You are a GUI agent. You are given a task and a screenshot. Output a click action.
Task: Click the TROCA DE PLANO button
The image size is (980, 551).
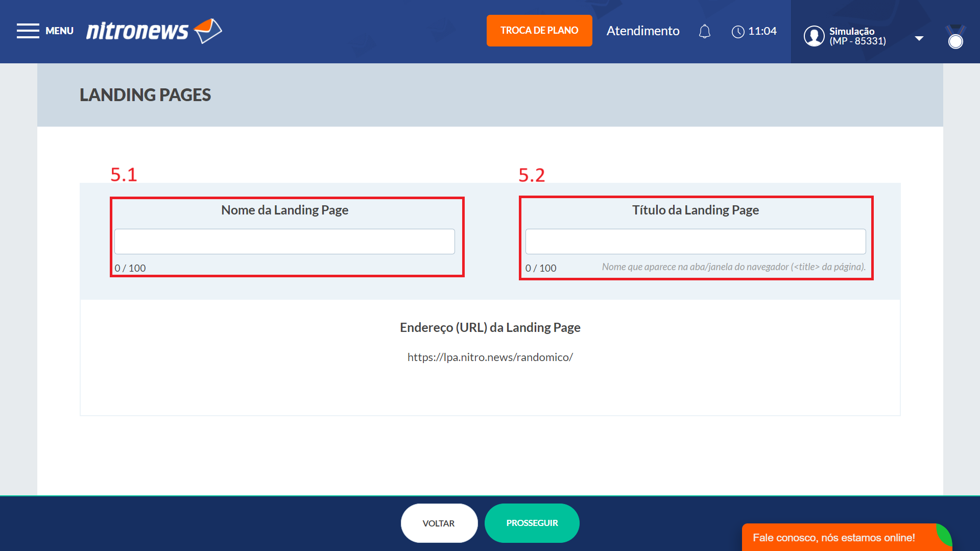click(x=539, y=31)
